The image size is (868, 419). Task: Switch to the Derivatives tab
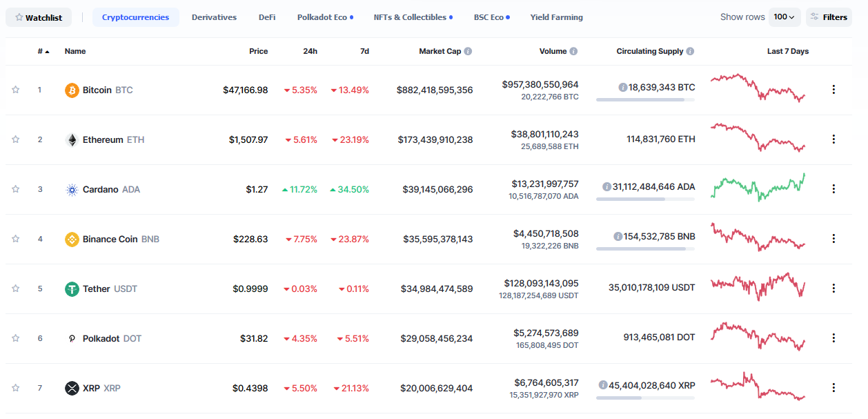tap(214, 17)
